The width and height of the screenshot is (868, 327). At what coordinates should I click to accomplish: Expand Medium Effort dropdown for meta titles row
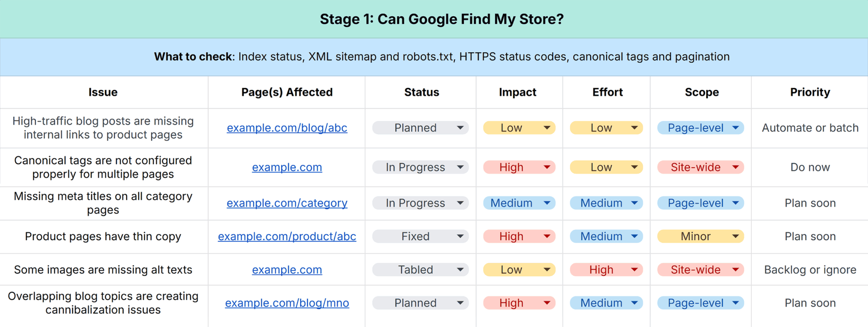[606, 203]
